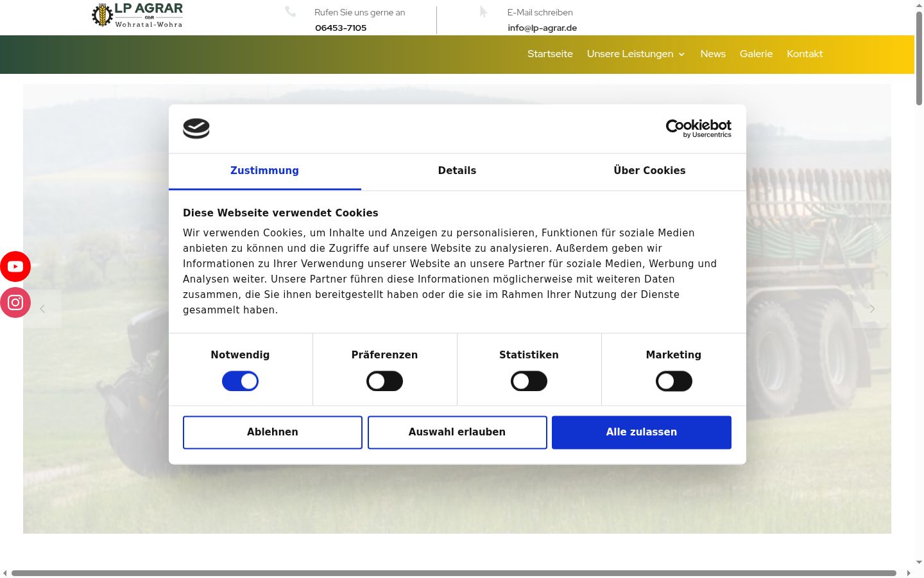Toggle the Notwendig cookies switch
This screenshot has width=924, height=578.
[x=240, y=381]
